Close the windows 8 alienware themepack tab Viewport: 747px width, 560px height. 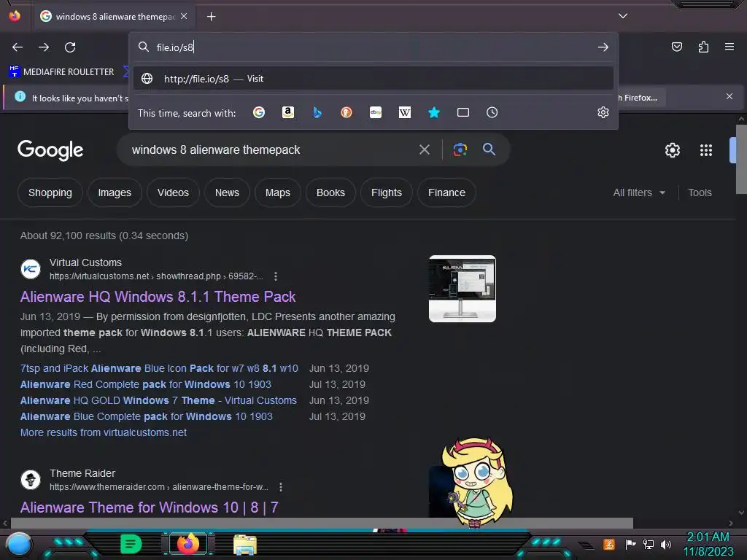pyautogui.click(x=184, y=16)
